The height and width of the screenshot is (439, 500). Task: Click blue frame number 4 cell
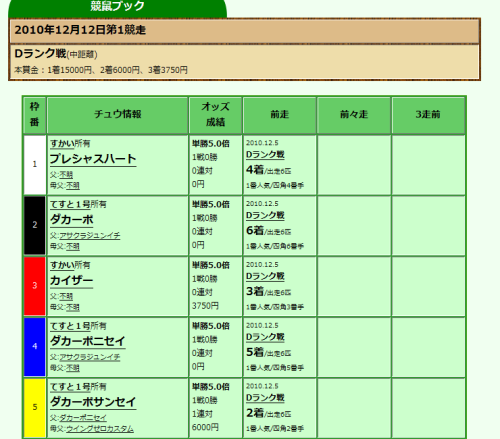point(35,347)
